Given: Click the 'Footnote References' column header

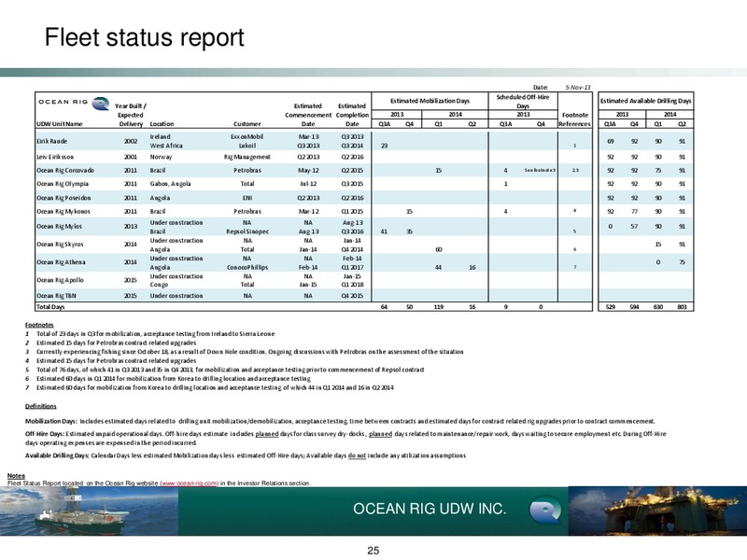Looking at the screenshot, I should tap(575, 119).
